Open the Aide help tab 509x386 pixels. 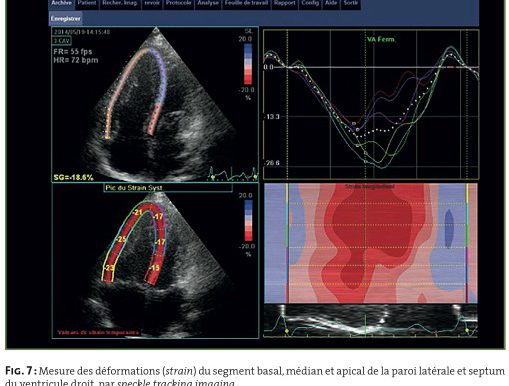click(331, 3)
